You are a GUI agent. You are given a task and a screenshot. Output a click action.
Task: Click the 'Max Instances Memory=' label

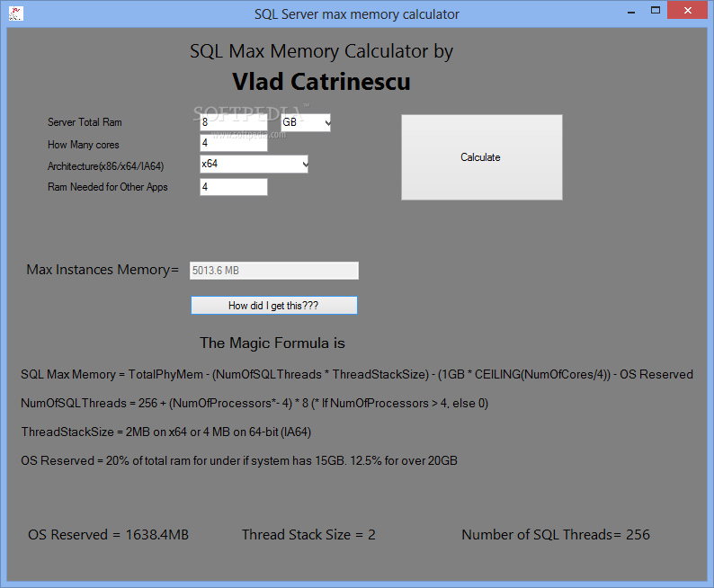click(103, 270)
